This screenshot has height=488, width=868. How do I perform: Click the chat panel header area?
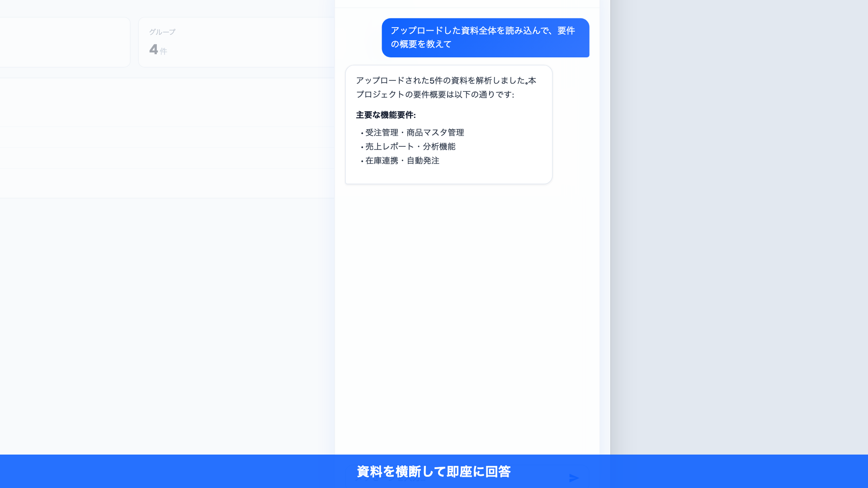[x=467, y=3]
